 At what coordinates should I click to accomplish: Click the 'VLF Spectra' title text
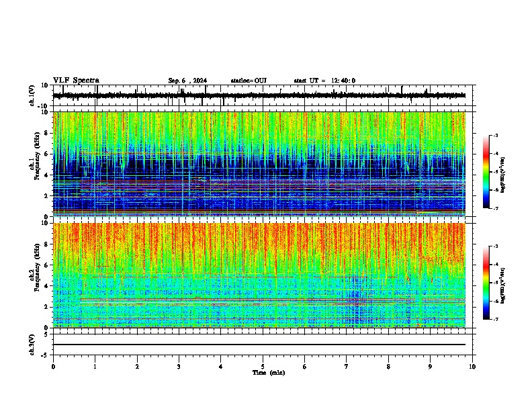[76, 81]
